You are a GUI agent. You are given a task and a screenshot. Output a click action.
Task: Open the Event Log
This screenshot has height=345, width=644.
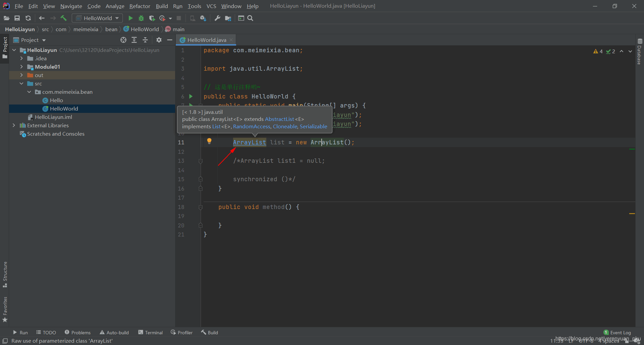617,333
